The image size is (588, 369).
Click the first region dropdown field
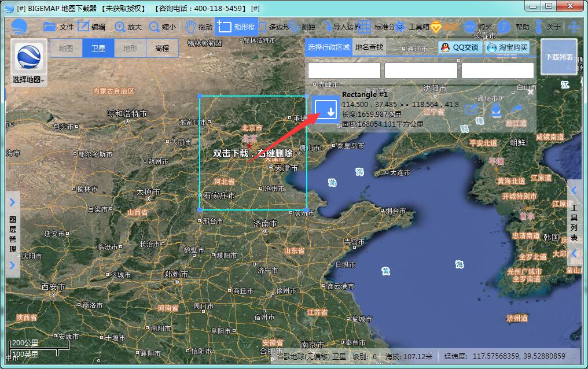(344, 71)
